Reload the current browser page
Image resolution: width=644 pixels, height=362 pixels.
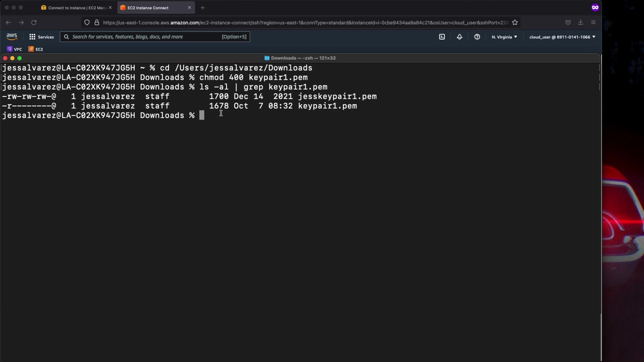tap(34, 22)
